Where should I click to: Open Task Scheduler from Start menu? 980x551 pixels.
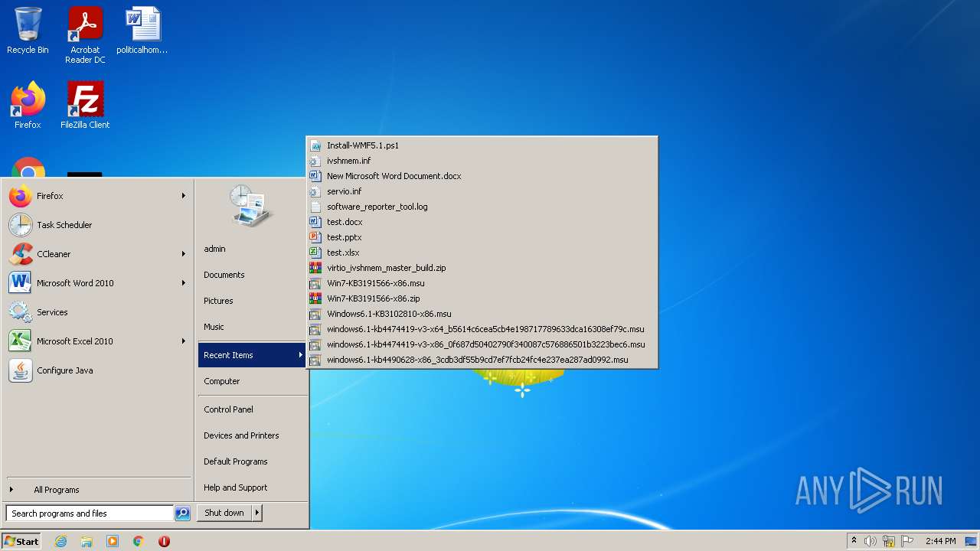97,225
